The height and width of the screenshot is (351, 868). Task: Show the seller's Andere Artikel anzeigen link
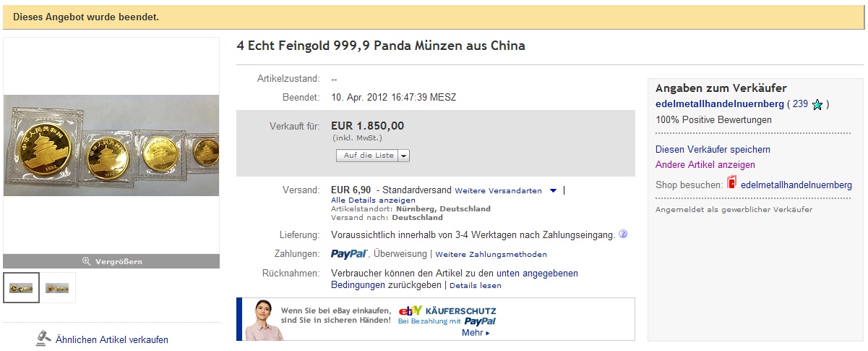[x=705, y=164]
